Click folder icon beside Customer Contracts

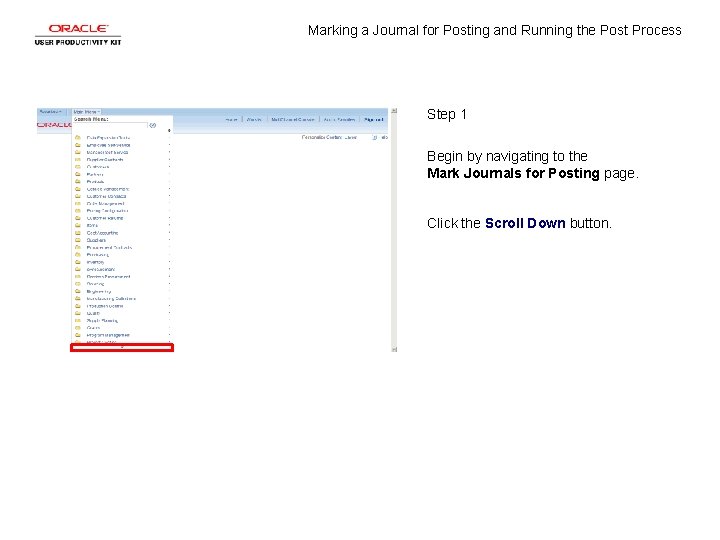(78, 196)
